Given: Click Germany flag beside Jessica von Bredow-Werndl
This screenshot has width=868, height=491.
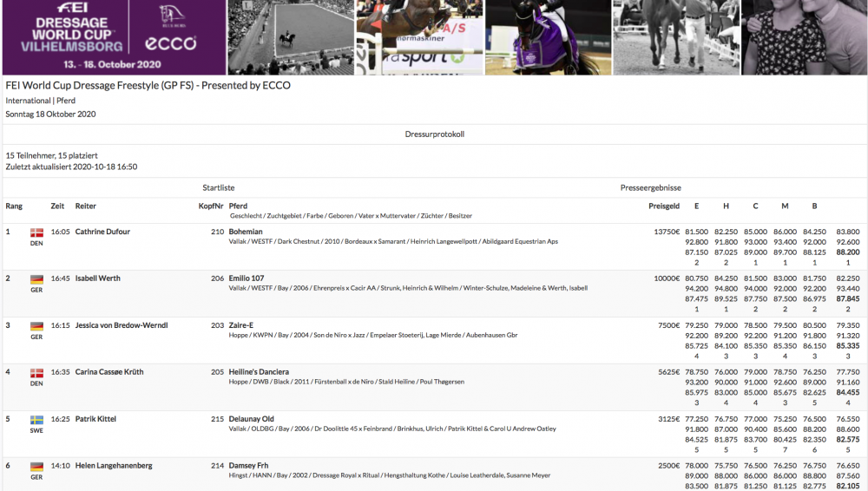Looking at the screenshot, I should click(36, 326).
